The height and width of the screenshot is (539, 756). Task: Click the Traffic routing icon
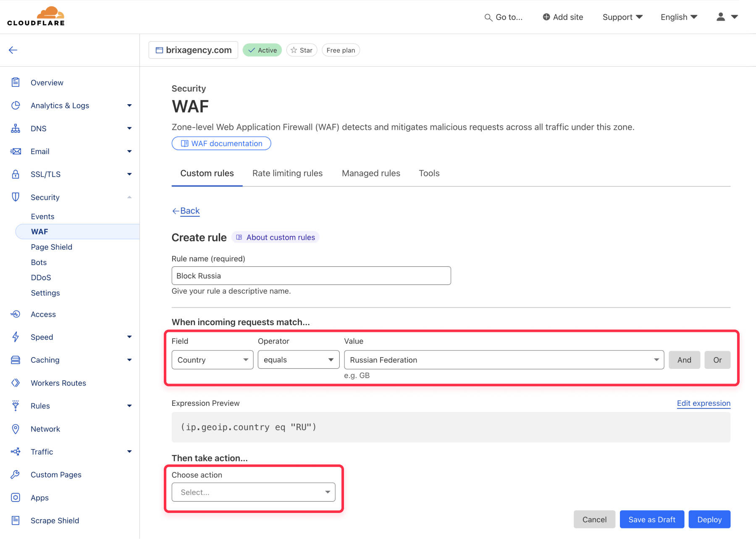[x=16, y=452]
